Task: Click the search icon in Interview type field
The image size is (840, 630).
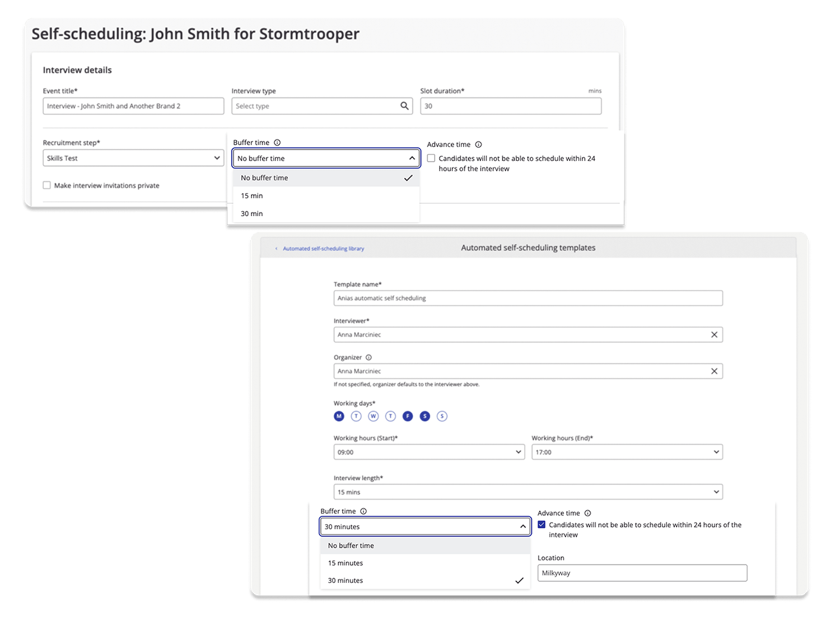Action: coord(404,106)
